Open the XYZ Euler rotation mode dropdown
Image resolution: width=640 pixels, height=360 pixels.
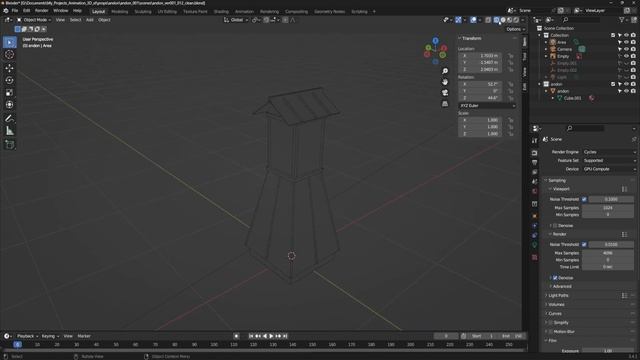coord(487,105)
